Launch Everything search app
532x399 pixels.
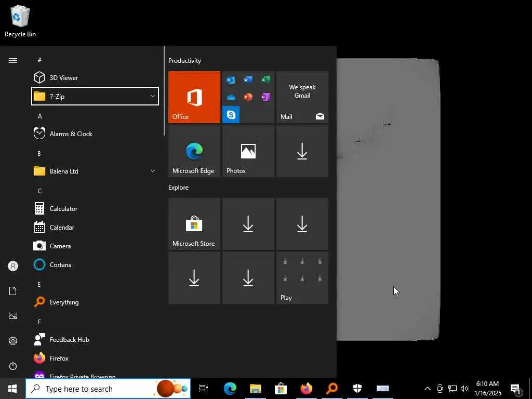95,302
